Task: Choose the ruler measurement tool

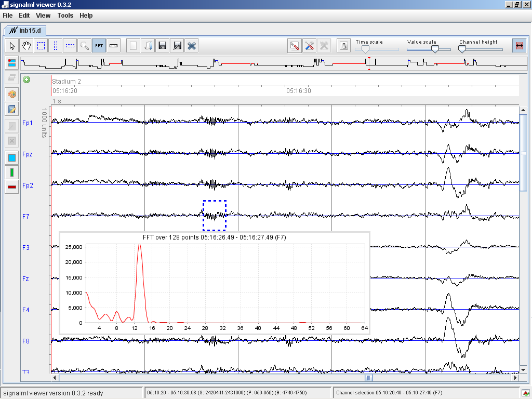Action: click(x=114, y=46)
